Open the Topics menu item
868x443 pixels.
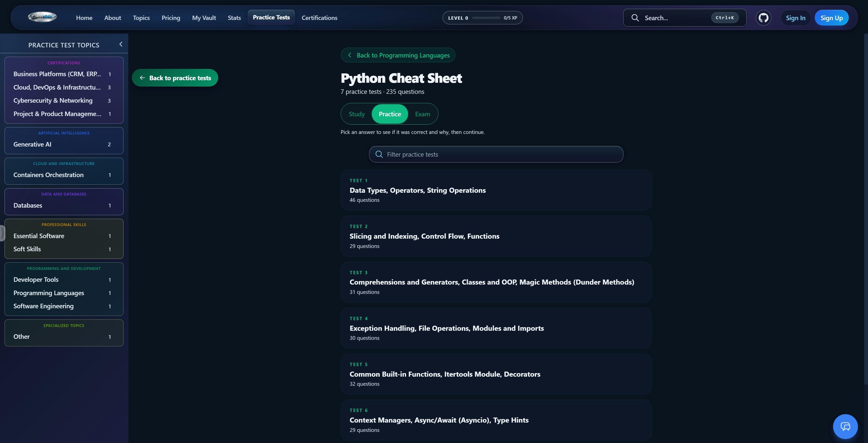coord(141,18)
